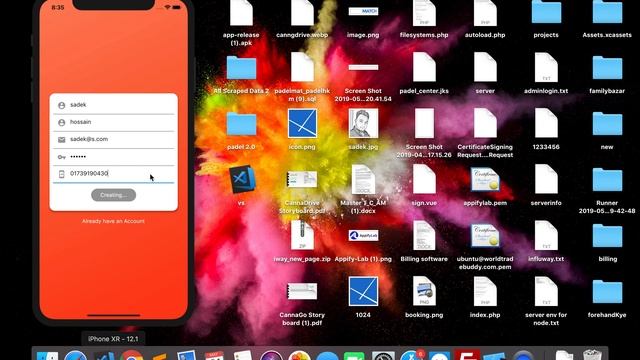Screen dimensions: 640x360
Task: Select Screen Shot 2019-04...17.15.26 file
Action: click(x=424, y=123)
